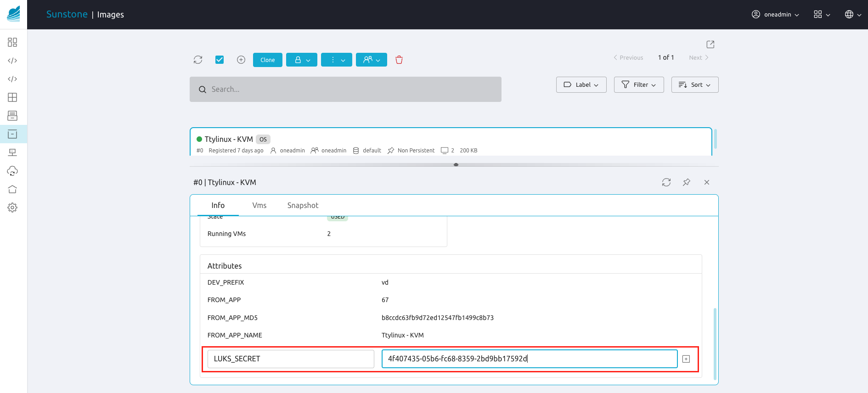
Task: Click the detail panel vertical scrollbar
Action: pyautogui.click(x=715, y=344)
